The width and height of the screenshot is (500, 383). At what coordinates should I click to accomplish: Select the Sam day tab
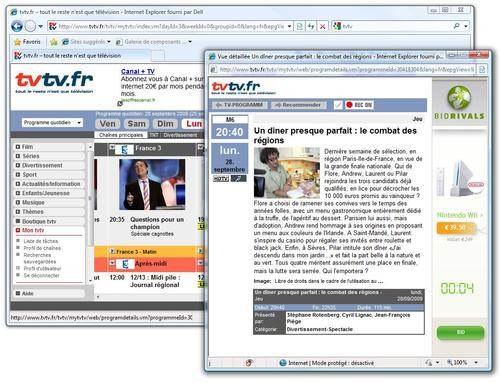(136, 124)
